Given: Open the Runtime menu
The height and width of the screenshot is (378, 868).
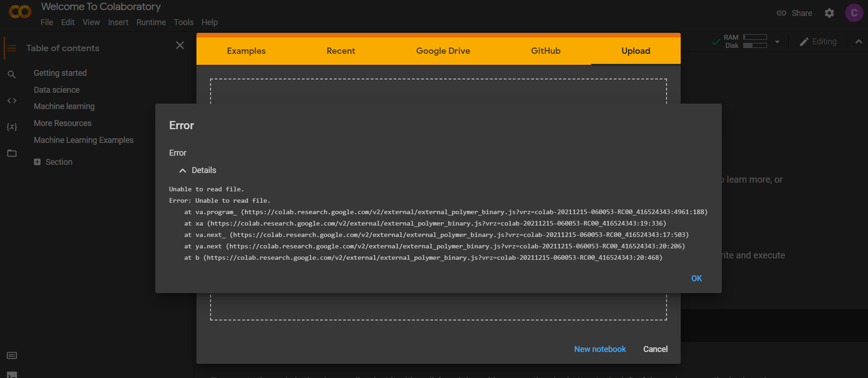Looking at the screenshot, I should (151, 22).
